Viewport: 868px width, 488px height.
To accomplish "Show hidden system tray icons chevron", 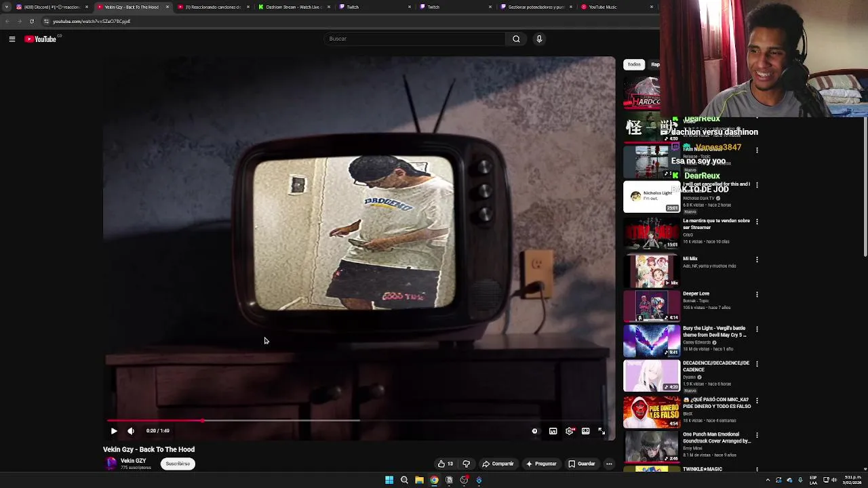I will click(768, 480).
